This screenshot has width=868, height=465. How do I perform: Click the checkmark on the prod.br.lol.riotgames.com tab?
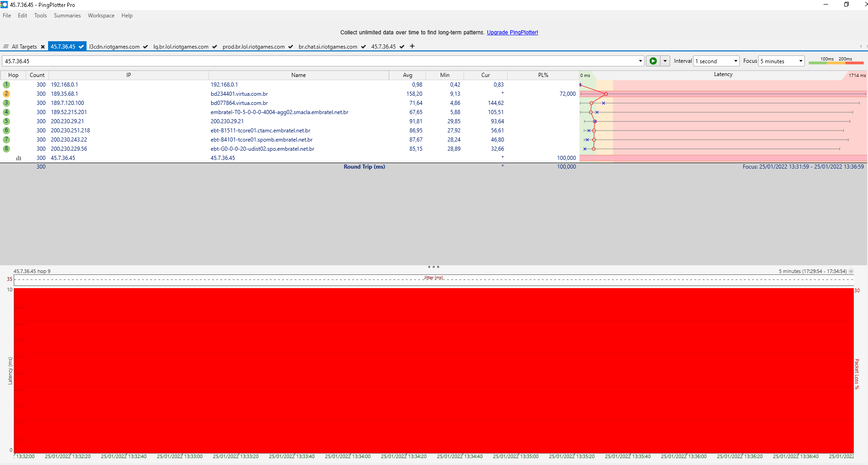coord(290,46)
